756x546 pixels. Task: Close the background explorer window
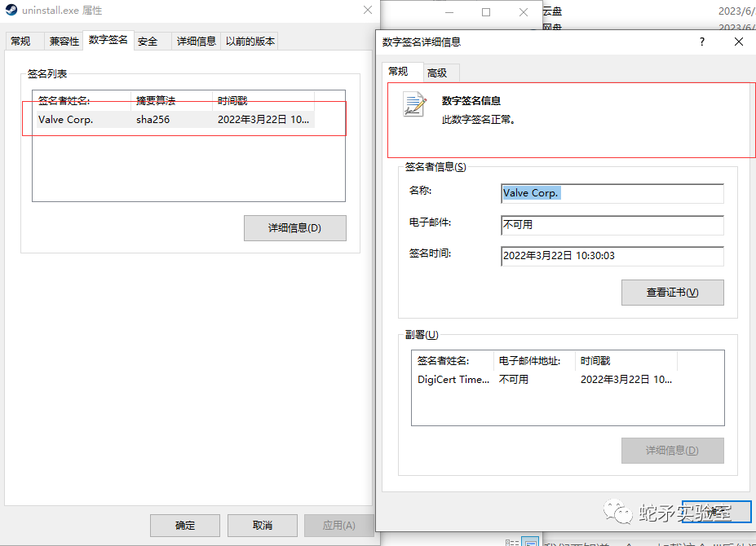pos(524,12)
